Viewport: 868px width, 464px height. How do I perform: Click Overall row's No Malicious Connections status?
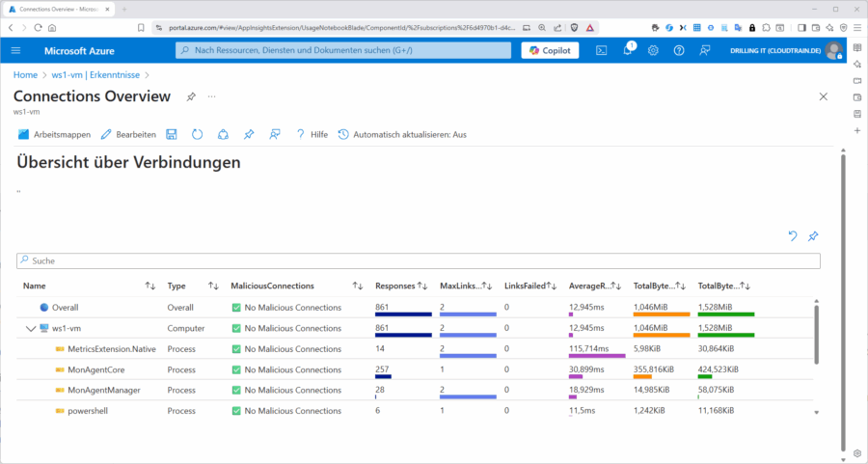click(x=286, y=308)
